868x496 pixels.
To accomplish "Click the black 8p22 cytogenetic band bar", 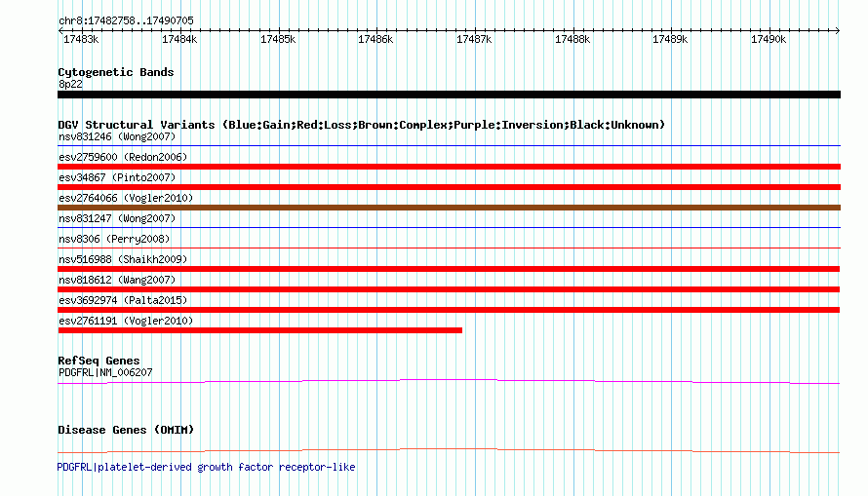I will (x=449, y=95).
